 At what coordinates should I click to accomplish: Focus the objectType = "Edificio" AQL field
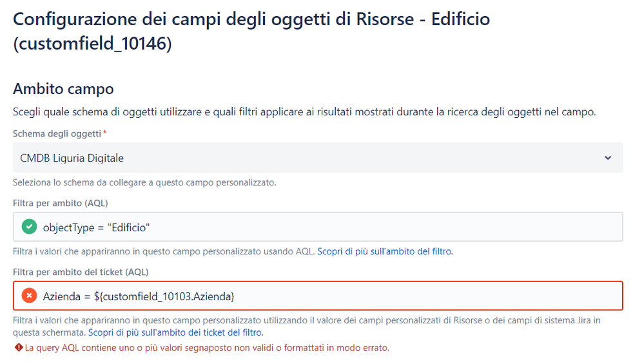[x=318, y=227]
